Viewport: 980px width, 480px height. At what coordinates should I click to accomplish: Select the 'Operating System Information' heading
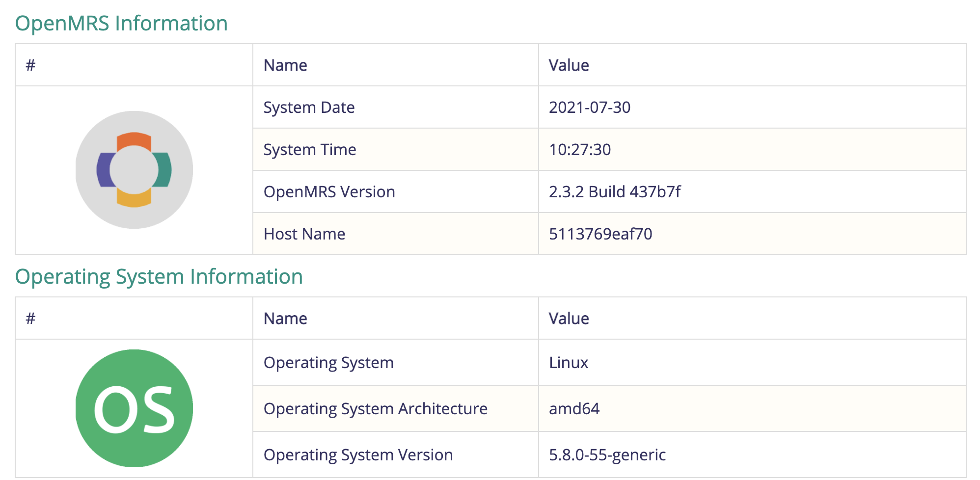click(159, 276)
